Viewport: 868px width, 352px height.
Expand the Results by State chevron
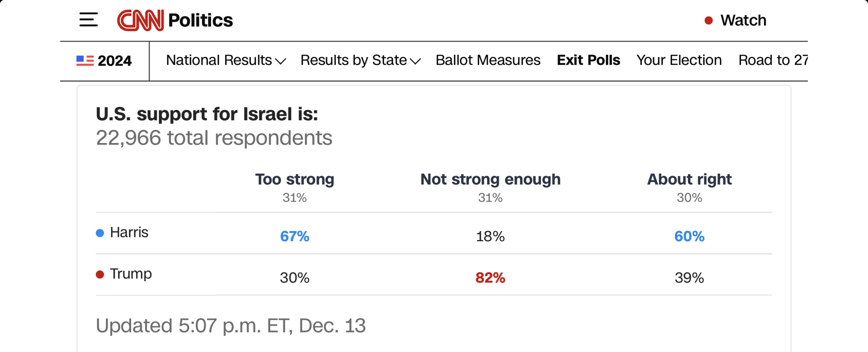point(415,61)
